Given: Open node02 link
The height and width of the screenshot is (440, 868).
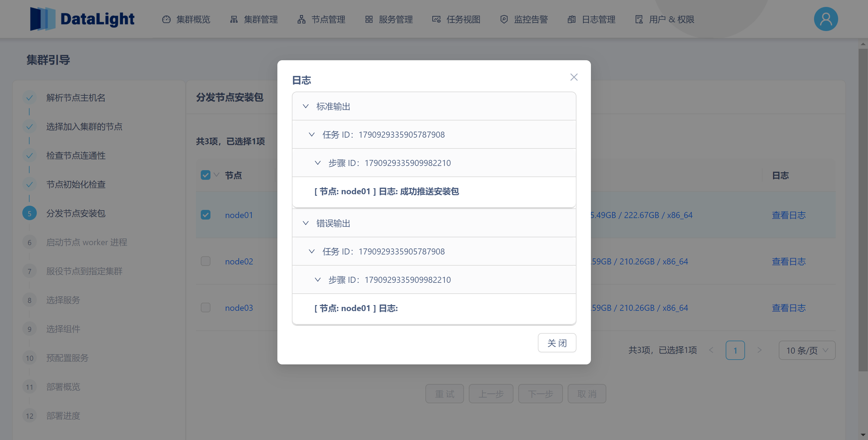Looking at the screenshot, I should pos(239,262).
